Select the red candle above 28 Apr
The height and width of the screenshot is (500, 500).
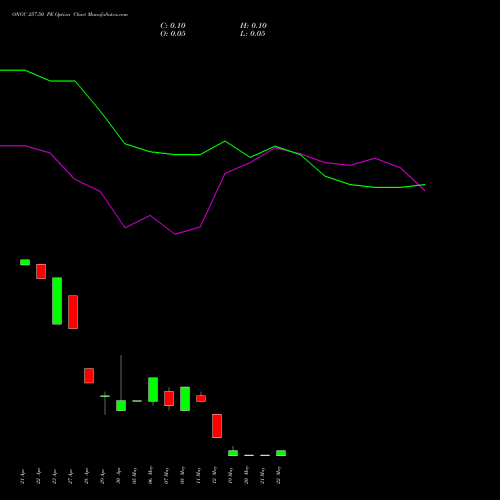point(89,376)
